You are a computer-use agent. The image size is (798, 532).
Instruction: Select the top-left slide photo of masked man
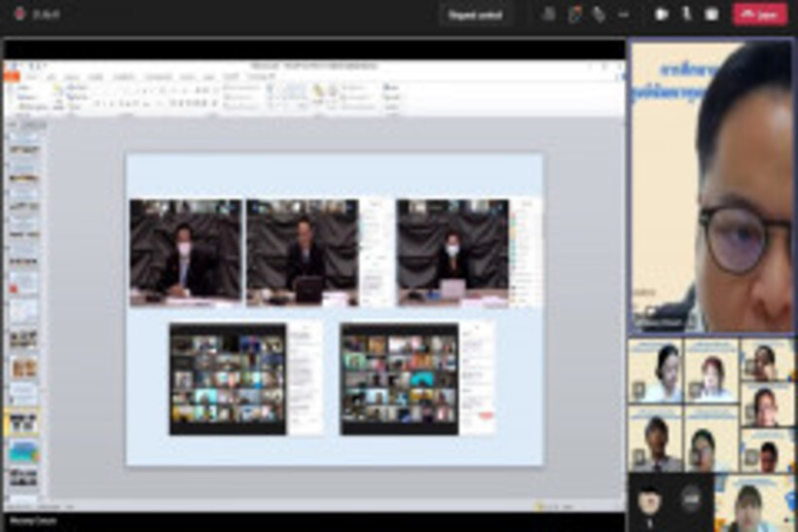point(186,253)
